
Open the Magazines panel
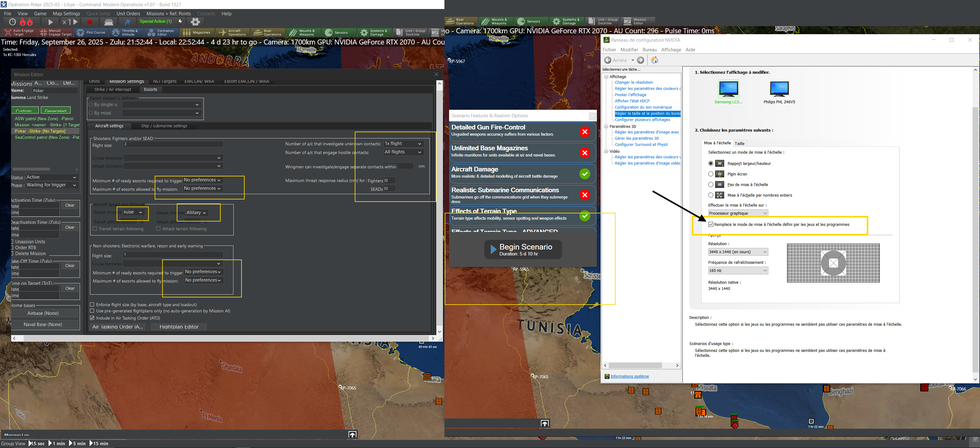click(197, 33)
